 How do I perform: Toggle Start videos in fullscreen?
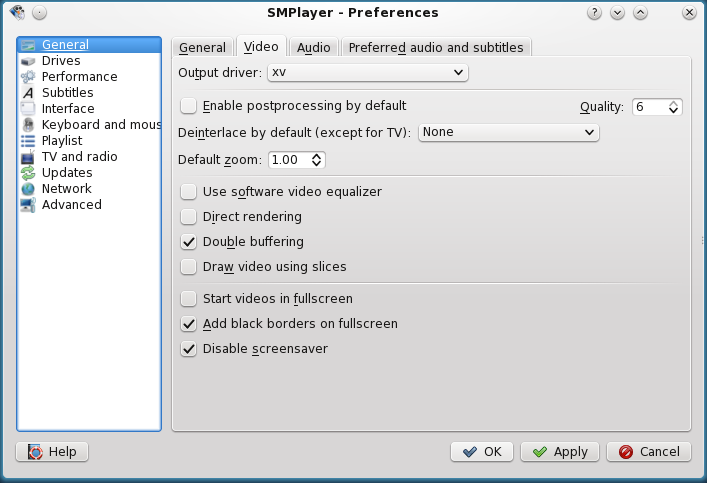[188, 298]
